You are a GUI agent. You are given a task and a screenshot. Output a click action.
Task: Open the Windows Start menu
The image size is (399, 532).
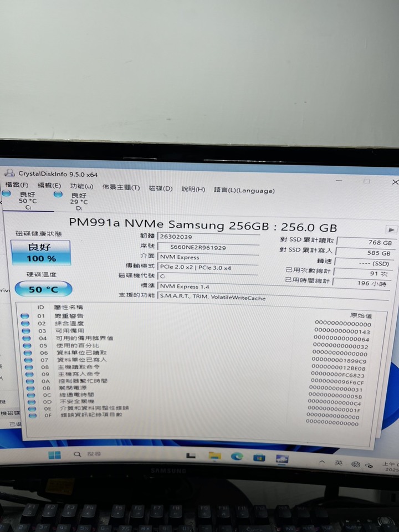55,454
